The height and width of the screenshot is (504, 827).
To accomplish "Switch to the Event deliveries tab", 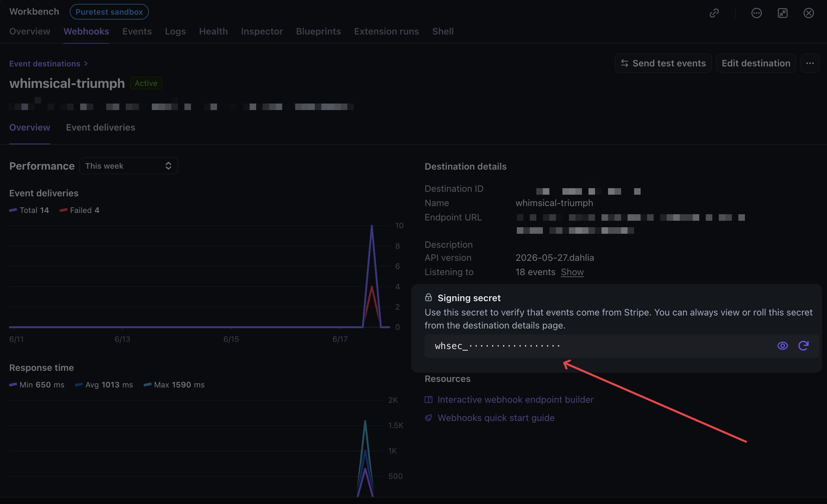I will click(101, 127).
